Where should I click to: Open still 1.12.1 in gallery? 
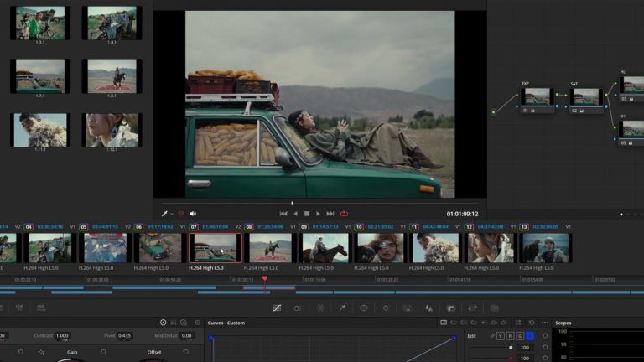coord(112,130)
